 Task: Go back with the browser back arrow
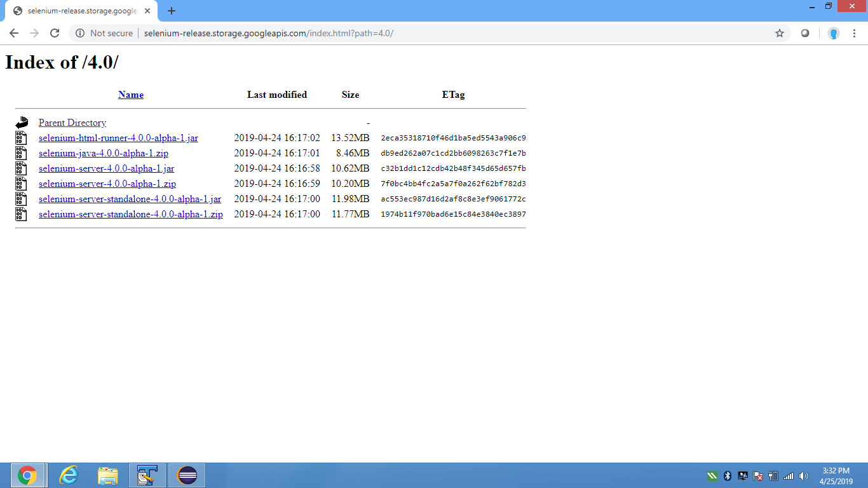(14, 33)
